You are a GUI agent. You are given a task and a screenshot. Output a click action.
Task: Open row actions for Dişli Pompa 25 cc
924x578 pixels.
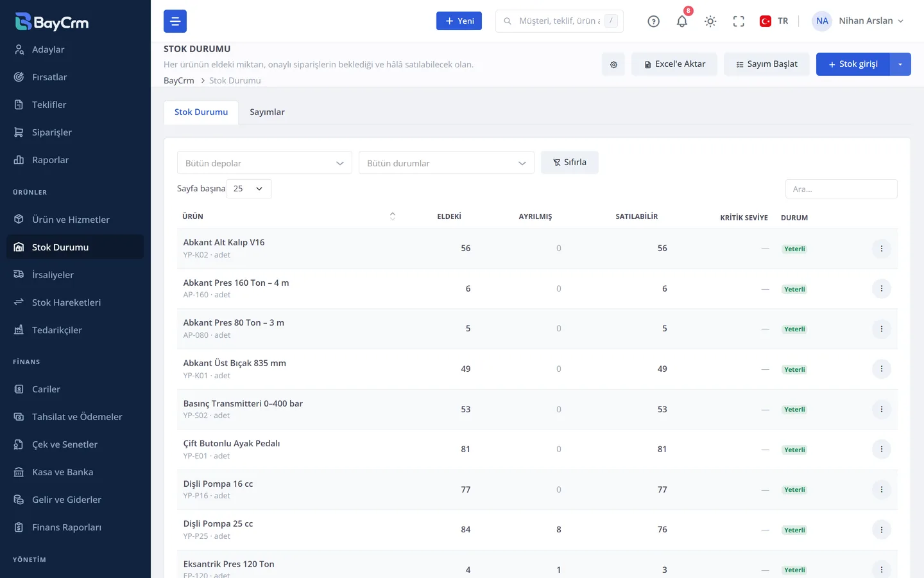coord(882,530)
